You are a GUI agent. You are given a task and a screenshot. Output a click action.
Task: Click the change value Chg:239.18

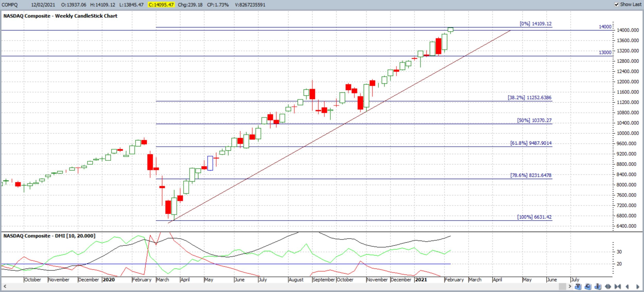[190, 5]
